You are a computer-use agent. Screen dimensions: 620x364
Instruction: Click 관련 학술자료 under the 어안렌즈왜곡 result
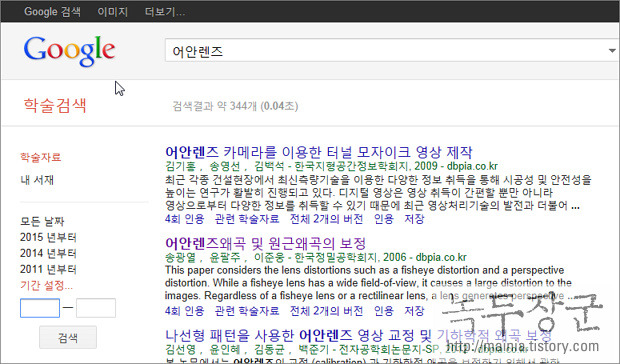[247, 311]
